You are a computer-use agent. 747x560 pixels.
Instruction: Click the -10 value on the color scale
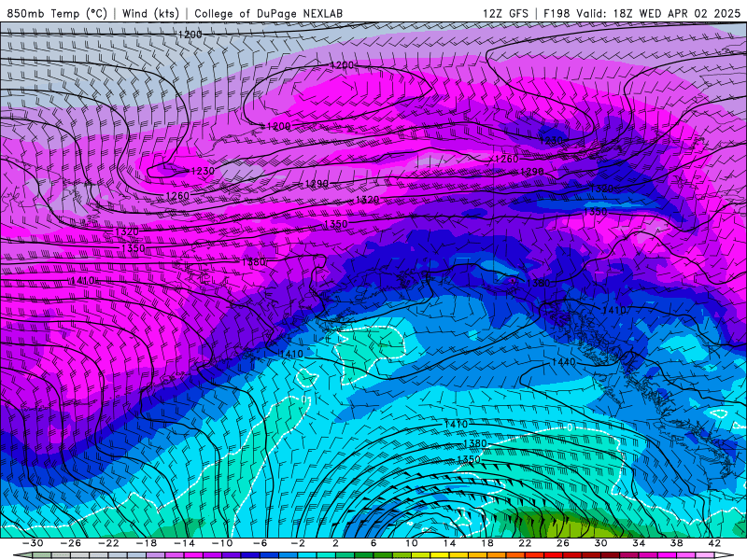tap(222, 543)
